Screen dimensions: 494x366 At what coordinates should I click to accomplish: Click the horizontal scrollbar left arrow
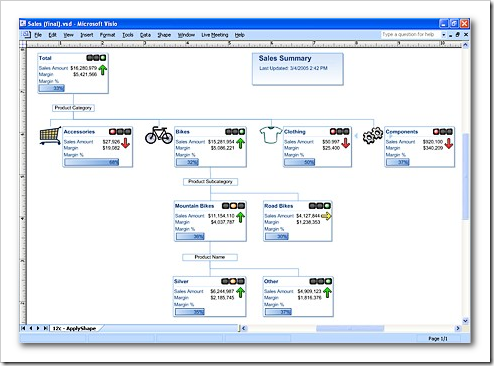(244, 328)
